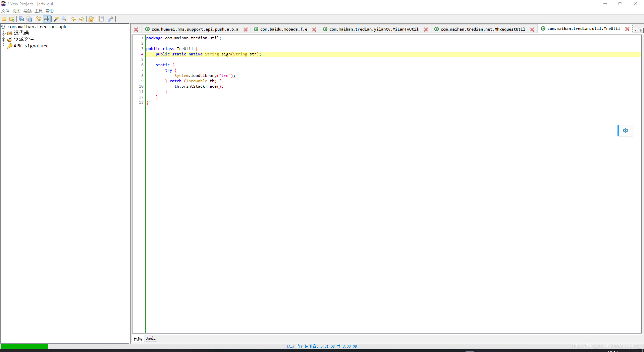This screenshot has height=352, width=644.
Task: Click the catch (Throwable th) line
Action: (193, 81)
